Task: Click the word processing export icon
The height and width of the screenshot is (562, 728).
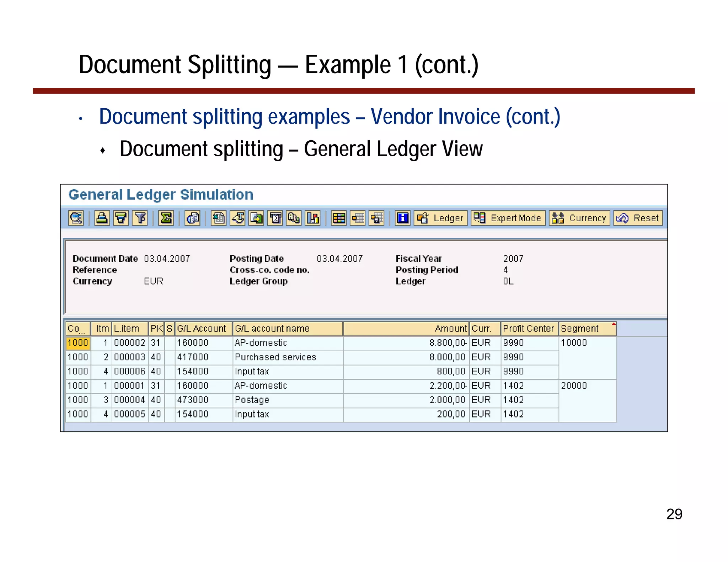Action: point(237,218)
